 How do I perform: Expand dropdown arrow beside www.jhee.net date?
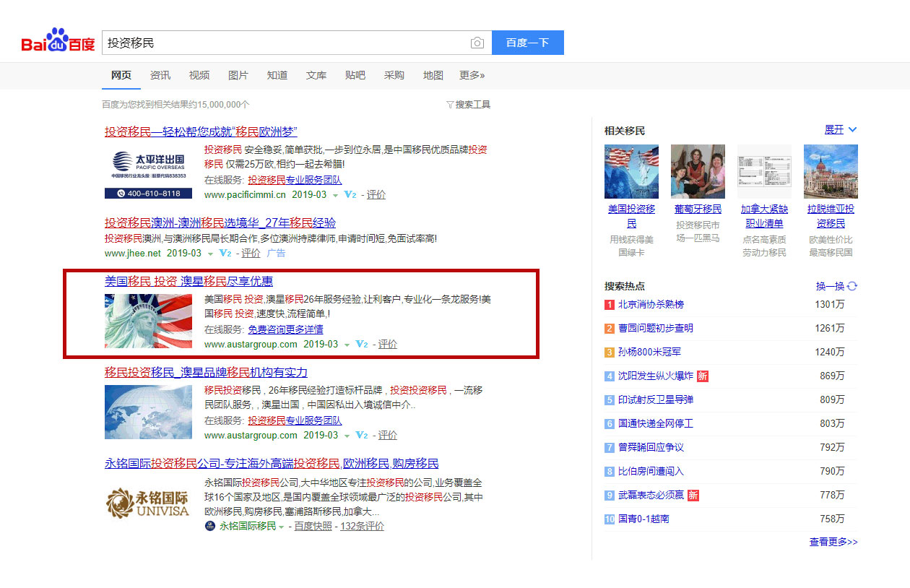point(210,254)
